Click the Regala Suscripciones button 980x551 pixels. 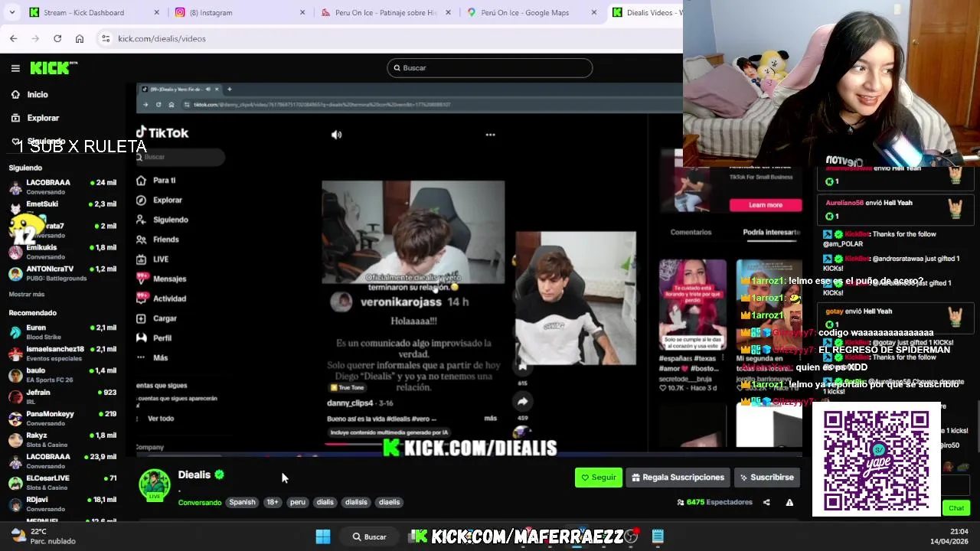pos(678,478)
